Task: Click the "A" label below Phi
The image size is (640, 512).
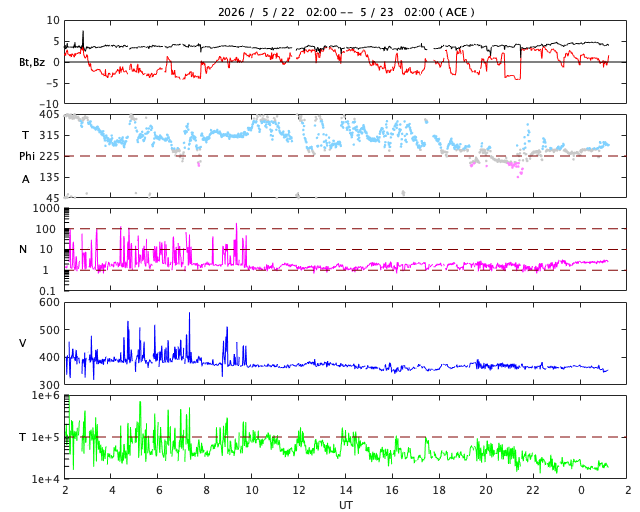Action: [26, 179]
